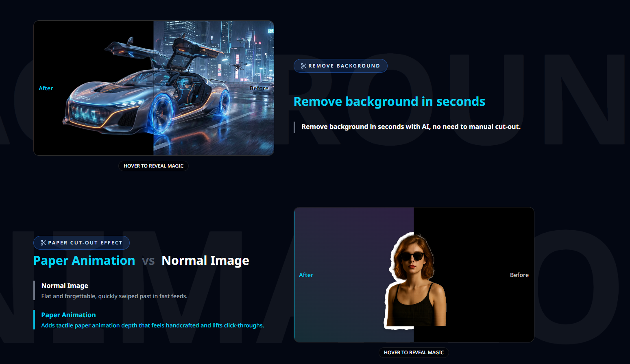The height and width of the screenshot is (364, 630).
Task: Select the Paper Animation section heading
Action: pyautogui.click(x=68, y=315)
